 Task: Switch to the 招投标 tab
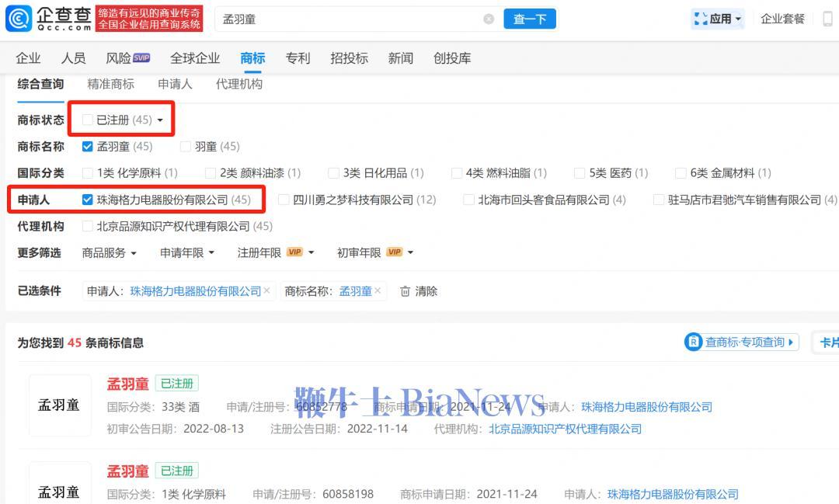349,57
